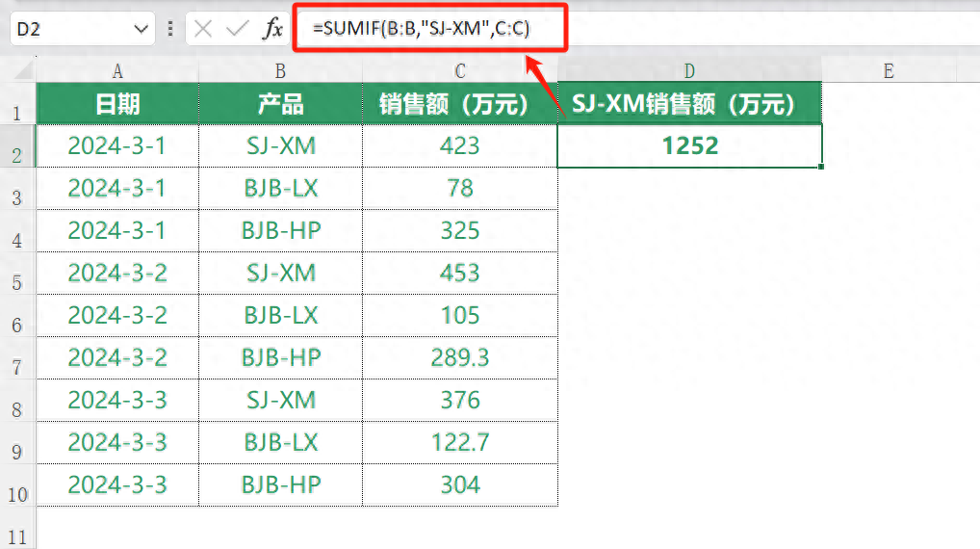
Task: Click BJB-LX product cell in row 6
Action: coord(281,316)
